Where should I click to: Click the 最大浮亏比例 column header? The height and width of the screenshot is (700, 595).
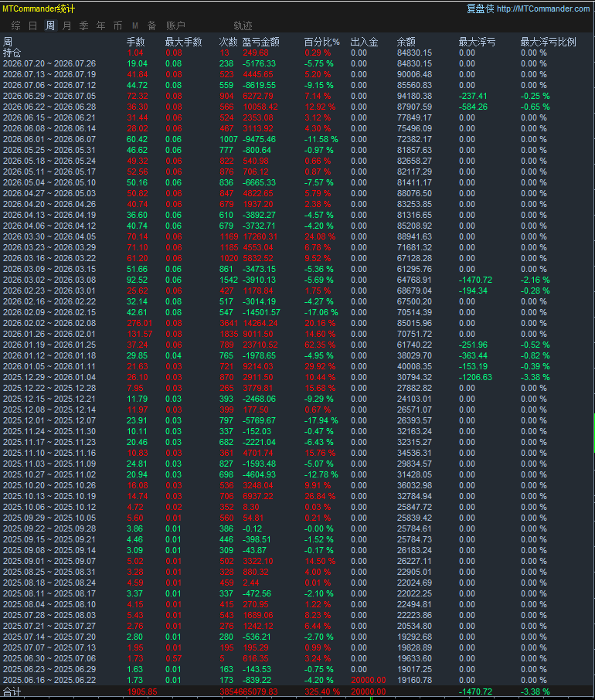548,42
